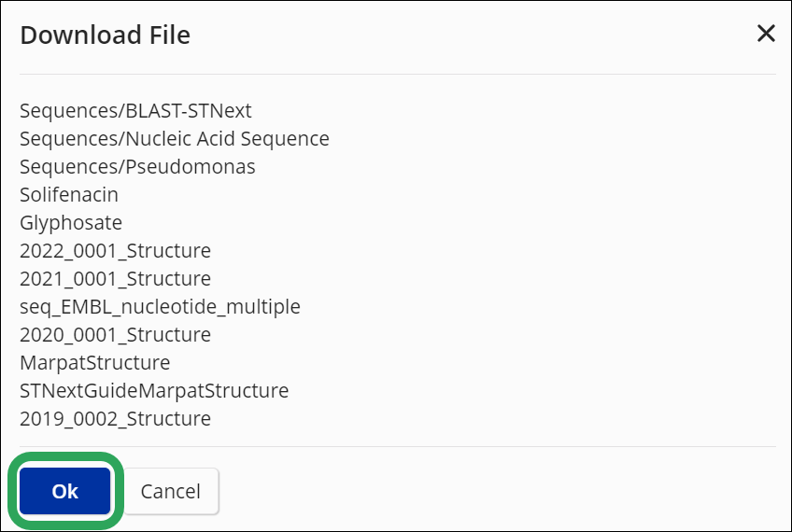Click the 2019_0002_Structure item
792x532 pixels.
[x=115, y=419]
